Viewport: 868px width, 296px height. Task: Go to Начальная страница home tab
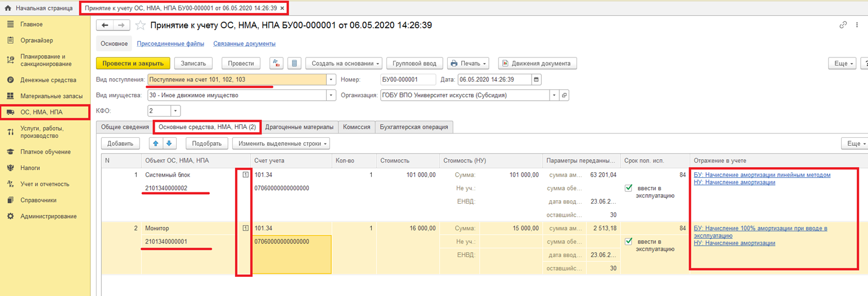point(39,8)
